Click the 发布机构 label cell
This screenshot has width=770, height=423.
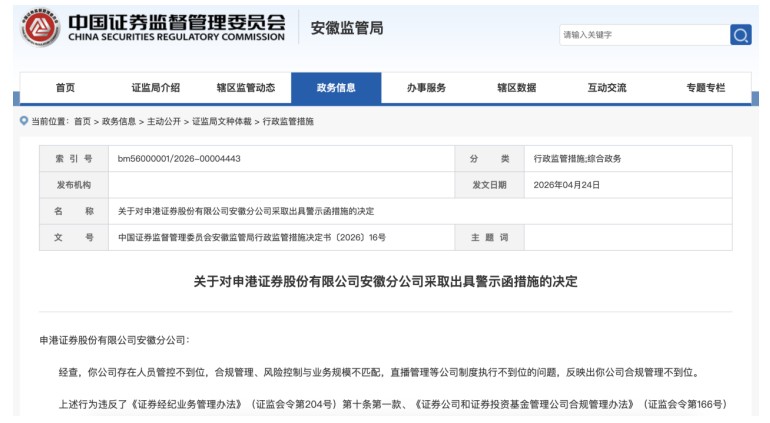[74, 185]
